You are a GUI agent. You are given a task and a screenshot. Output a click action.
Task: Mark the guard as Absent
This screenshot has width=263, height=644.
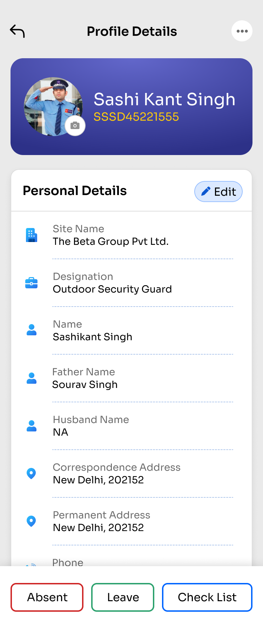[47, 597]
